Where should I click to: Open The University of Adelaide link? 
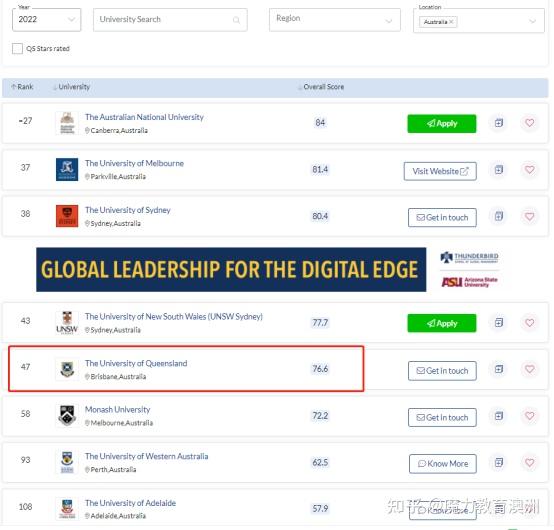[130, 503]
